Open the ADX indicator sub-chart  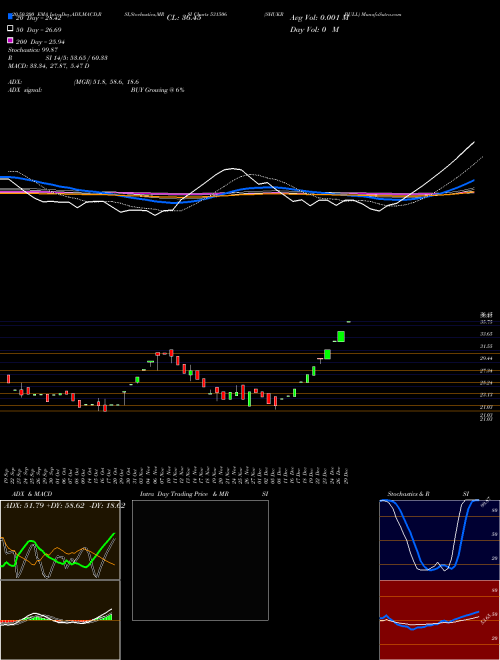click(x=60, y=540)
